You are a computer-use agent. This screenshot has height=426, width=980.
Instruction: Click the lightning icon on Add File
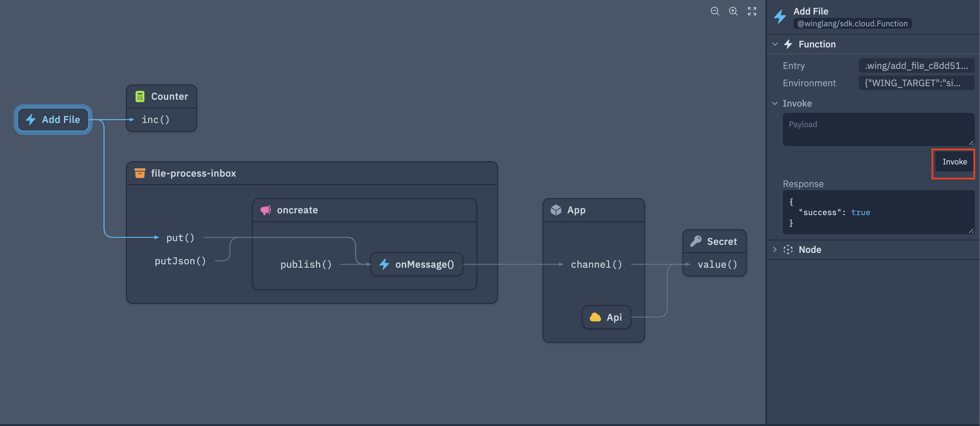click(x=31, y=119)
